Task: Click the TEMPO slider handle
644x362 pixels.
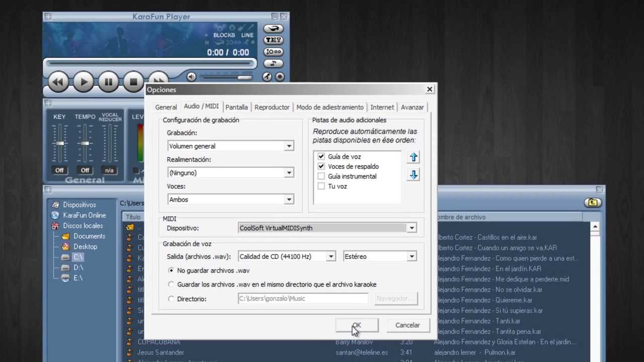Action: point(85,143)
